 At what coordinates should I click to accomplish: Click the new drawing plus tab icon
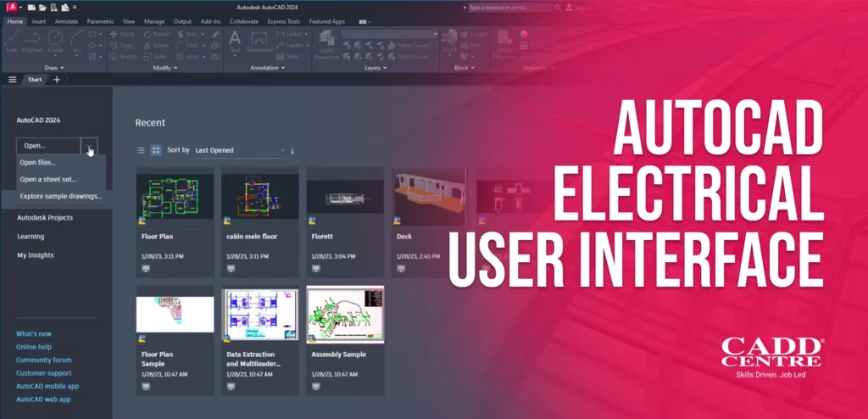pyautogui.click(x=57, y=80)
